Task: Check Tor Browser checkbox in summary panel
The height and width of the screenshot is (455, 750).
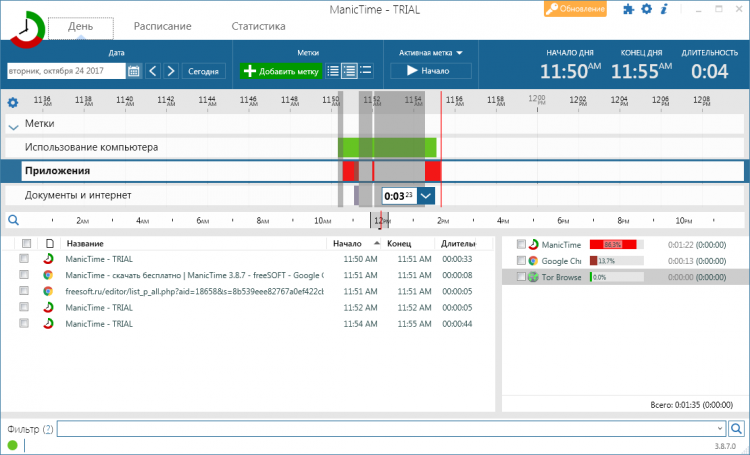Action: point(521,277)
